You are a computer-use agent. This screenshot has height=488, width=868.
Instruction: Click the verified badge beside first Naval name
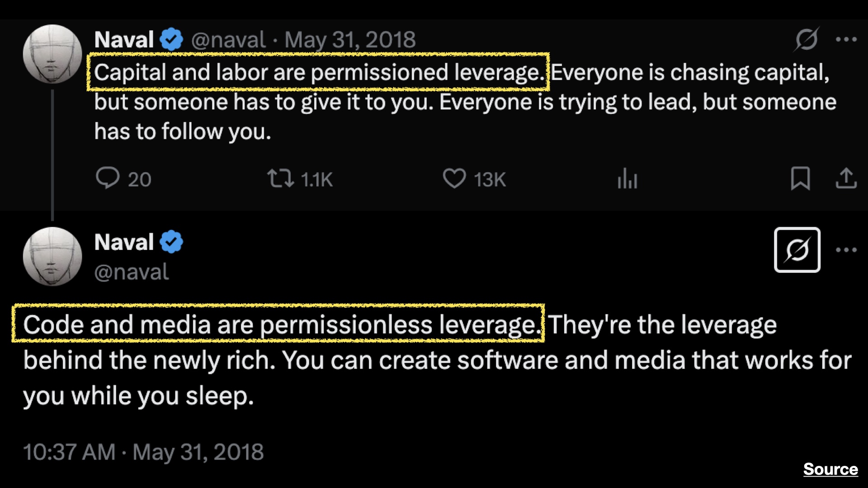171,40
